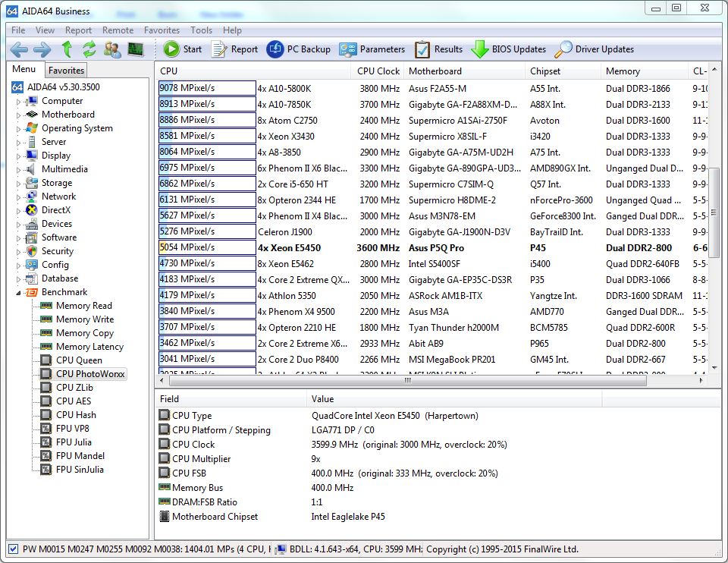Open the Memory Write benchmark
The width and height of the screenshot is (728, 563).
pyautogui.click(x=85, y=319)
